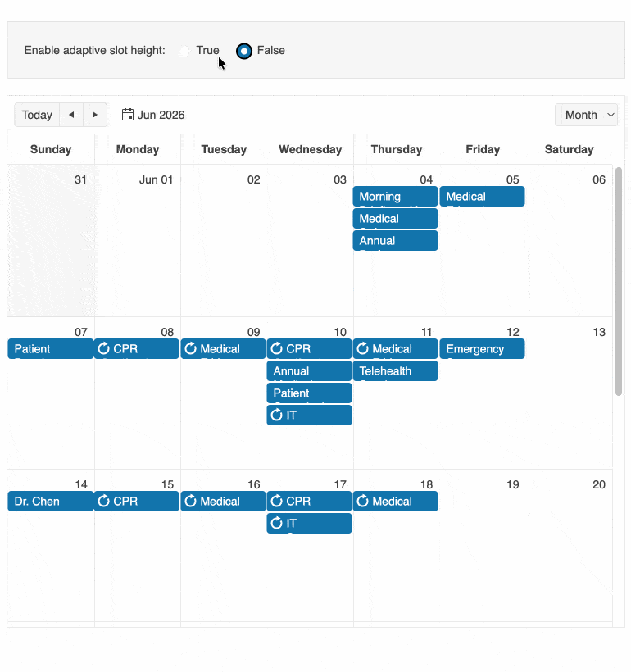Click the Today button
Viewport: 631px width, 672px height.
(36, 114)
